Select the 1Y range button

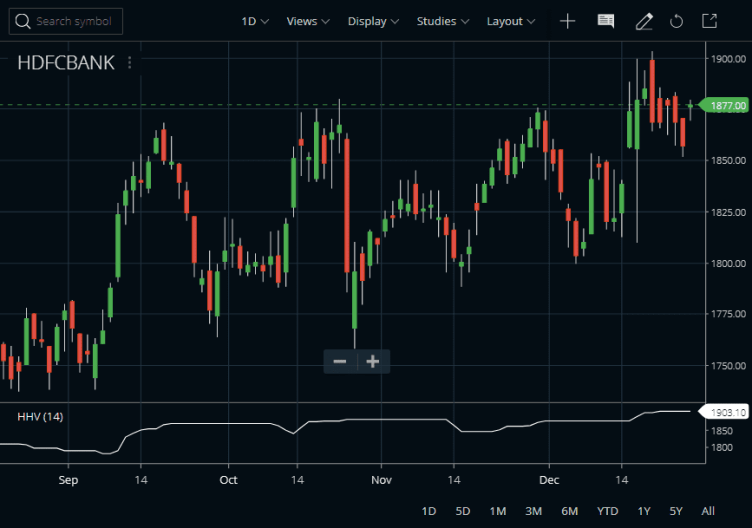(x=644, y=511)
